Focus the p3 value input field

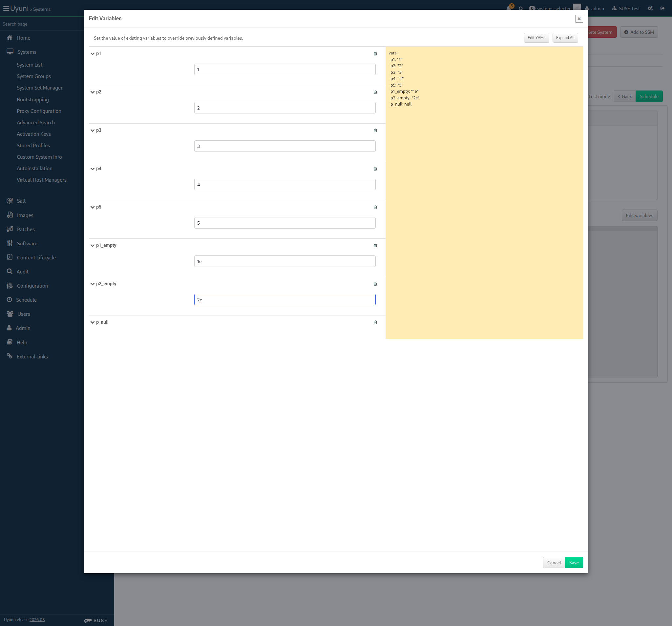(284, 146)
